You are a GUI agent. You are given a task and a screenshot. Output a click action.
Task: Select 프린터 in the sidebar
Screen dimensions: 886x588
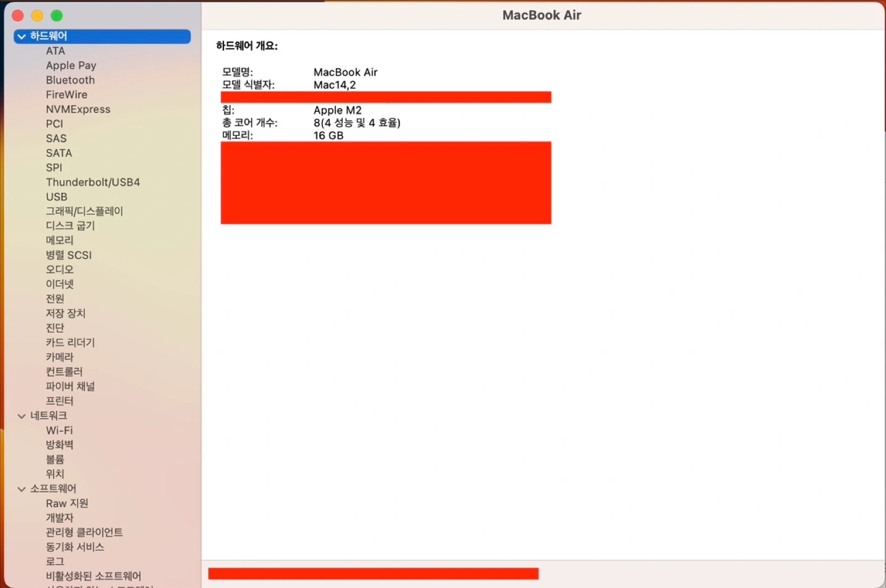point(60,401)
